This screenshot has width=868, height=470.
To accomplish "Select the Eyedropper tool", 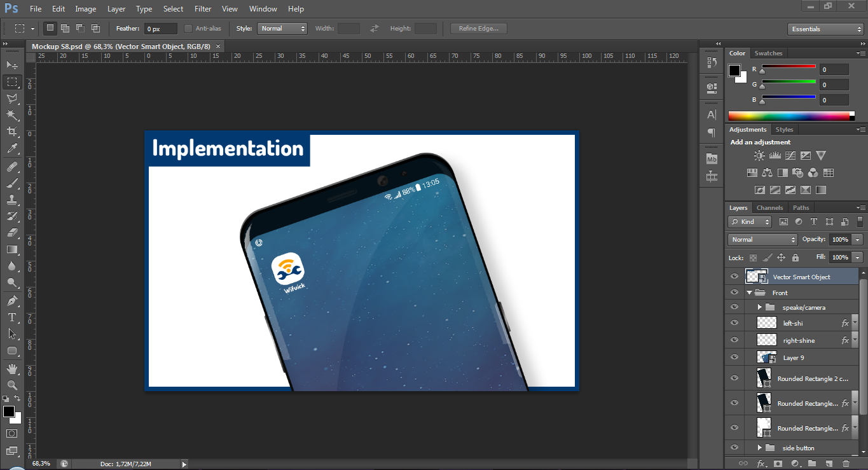I will (x=12, y=149).
